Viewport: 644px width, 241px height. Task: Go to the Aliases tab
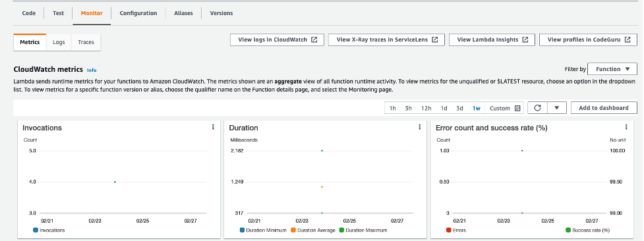(x=183, y=13)
